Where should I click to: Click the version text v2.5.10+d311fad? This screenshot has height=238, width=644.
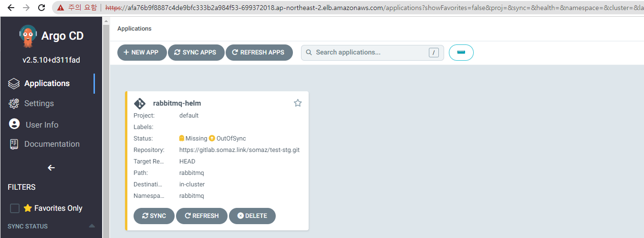click(51, 60)
